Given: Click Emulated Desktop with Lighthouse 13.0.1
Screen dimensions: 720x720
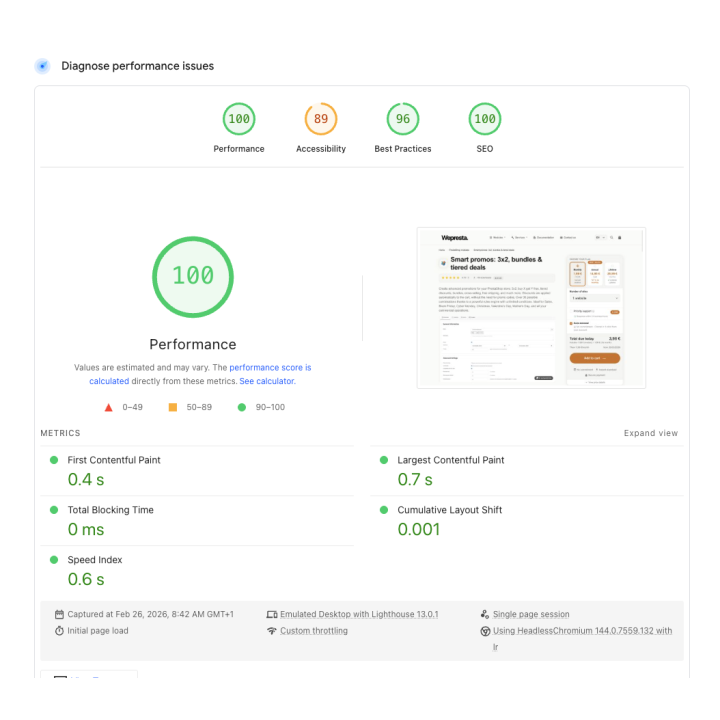Looking at the screenshot, I should pyautogui.click(x=359, y=614).
